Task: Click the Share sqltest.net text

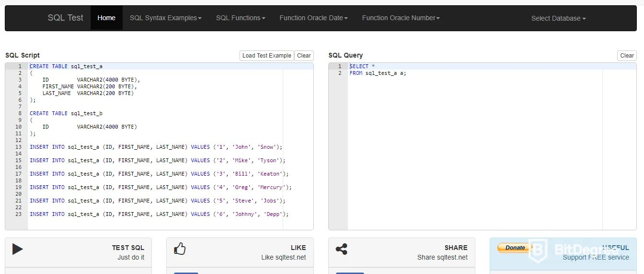Action: pyautogui.click(x=442, y=257)
